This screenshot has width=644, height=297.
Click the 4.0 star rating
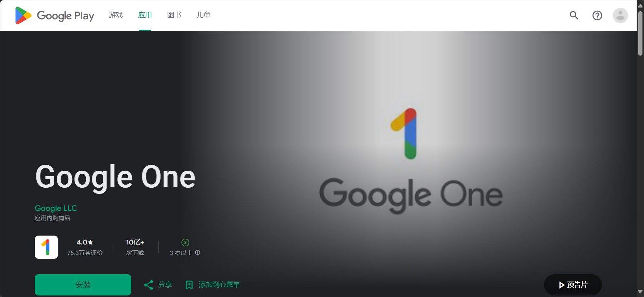tap(85, 242)
